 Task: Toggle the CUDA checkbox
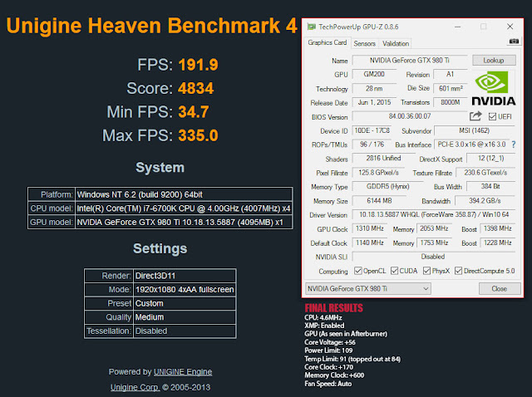coord(394,271)
